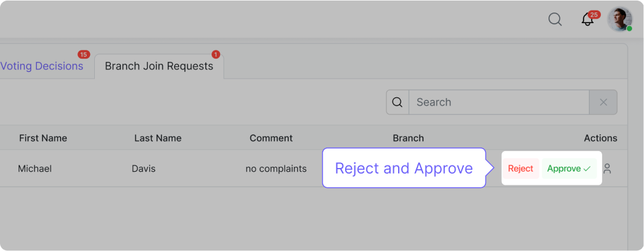The height and width of the screenshot is (251, 644).
Task: Focus the Search input field
Action: click(x=499, y=102)
